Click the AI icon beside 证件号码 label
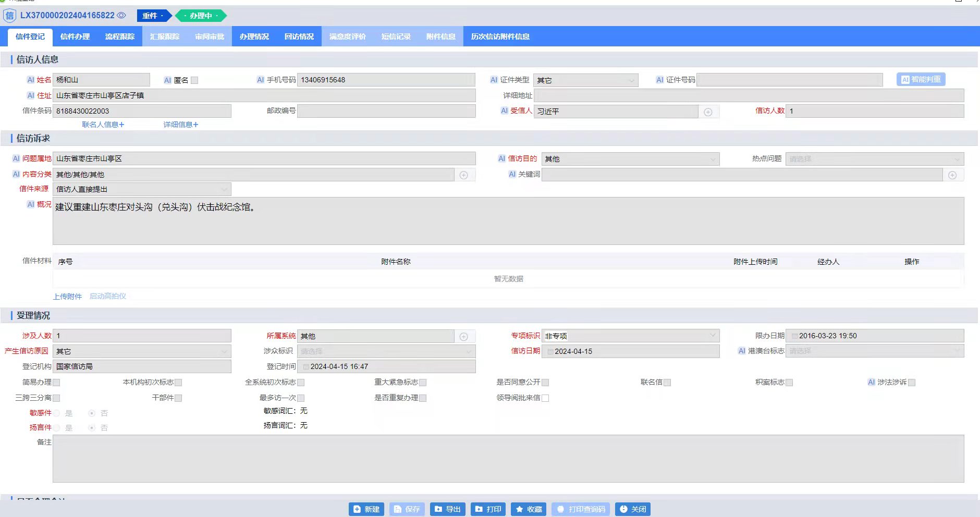980x517 pixels. point(660,80)
